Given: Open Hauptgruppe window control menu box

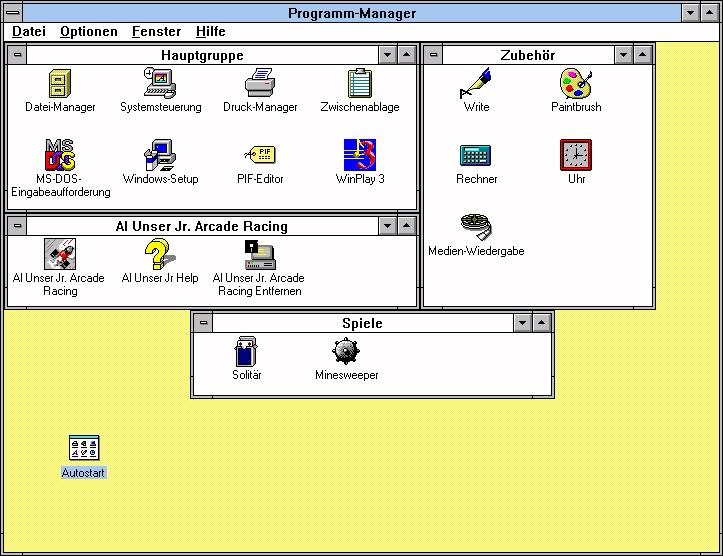Looking at the screenshot, I should (18, 55).
